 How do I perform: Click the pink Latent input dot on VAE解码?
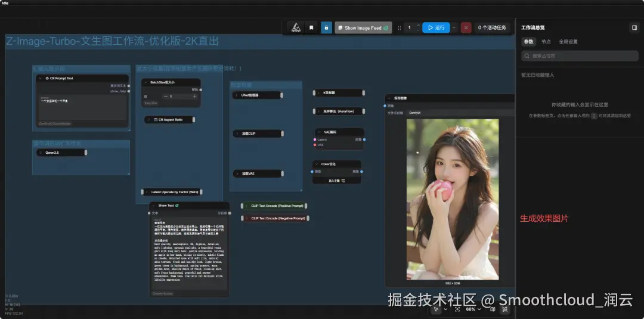(x=315, y=140)
